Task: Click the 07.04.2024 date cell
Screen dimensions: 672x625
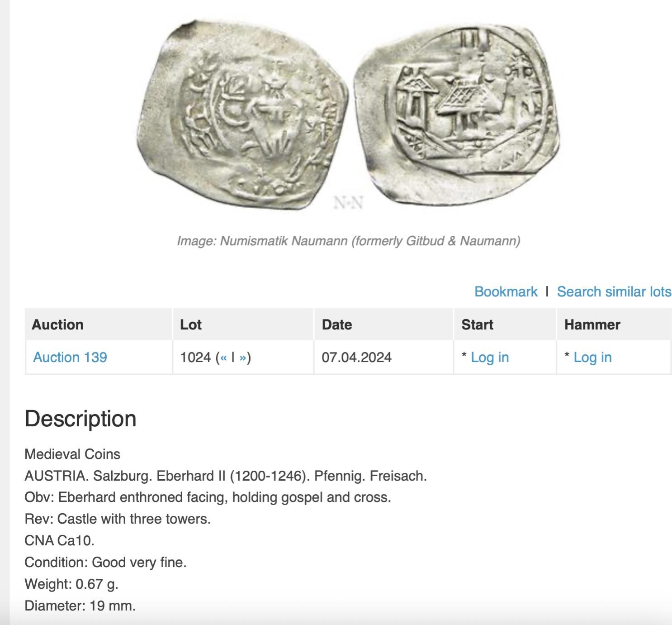Action: [356, 358]
